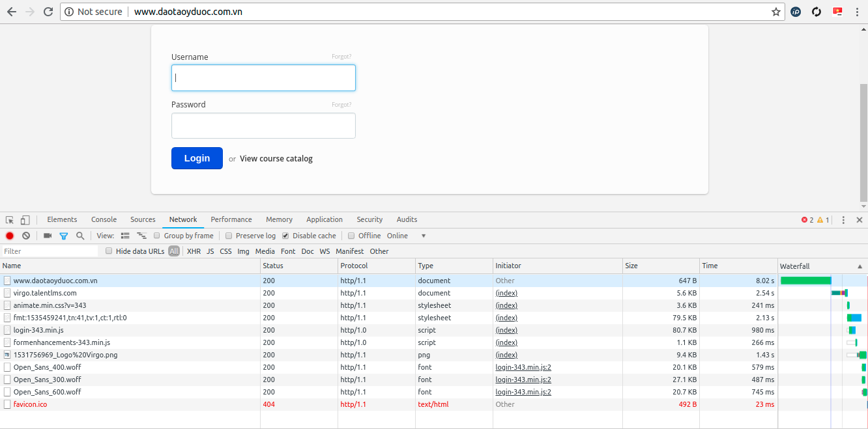Viewport: 868px width, 429px height.
Task: Switch to the Audits tab
Action: (x=407, y=220)
